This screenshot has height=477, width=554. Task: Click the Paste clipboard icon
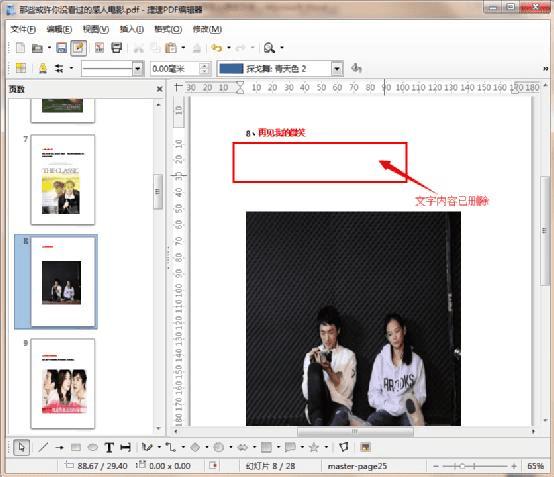click(x=171, y=48)
